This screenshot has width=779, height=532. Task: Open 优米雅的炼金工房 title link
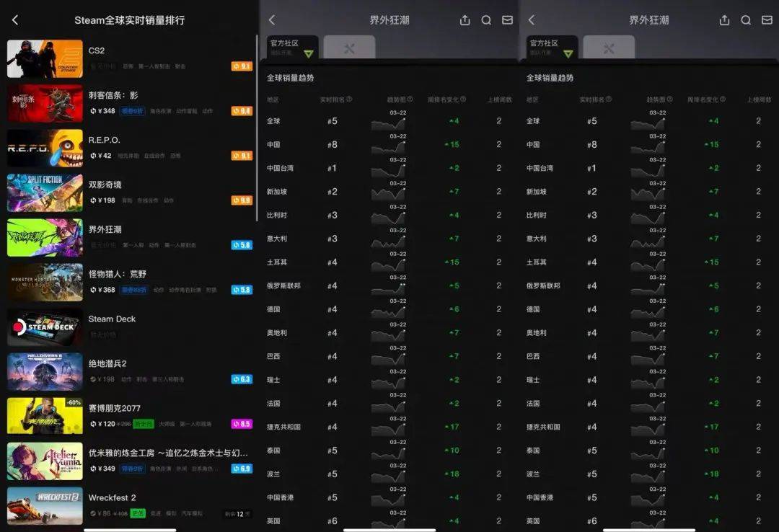168,453
